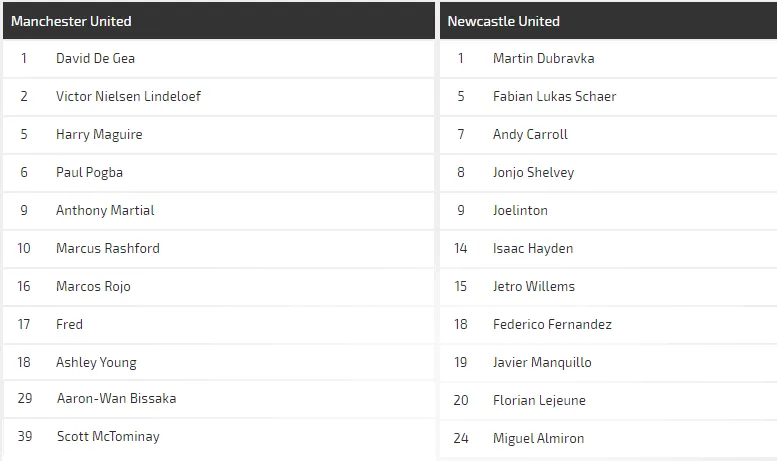Select Marcos Rojo's lineup entry
This screenshot has height=461, width=777.
(x=93, y=286)
